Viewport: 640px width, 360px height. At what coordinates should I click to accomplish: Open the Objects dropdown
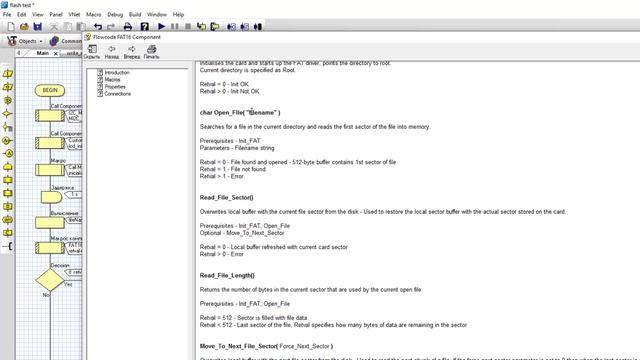click(x=25, y=41)
